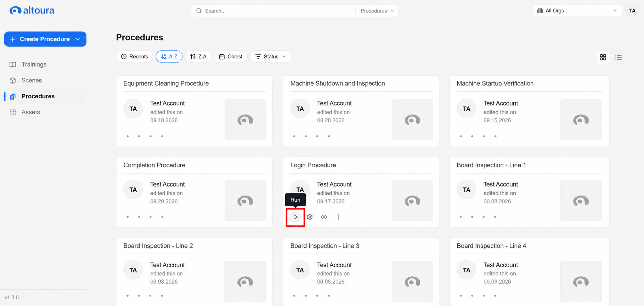
Task: Click Board Inspection - Line 3 thumbnail
Action: click(412, 282)
